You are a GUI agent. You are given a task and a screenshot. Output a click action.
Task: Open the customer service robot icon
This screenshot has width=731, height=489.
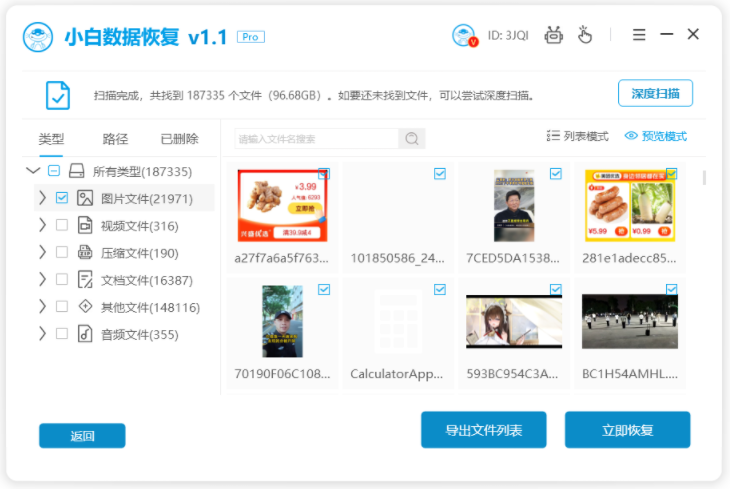[x=553, y=35]
